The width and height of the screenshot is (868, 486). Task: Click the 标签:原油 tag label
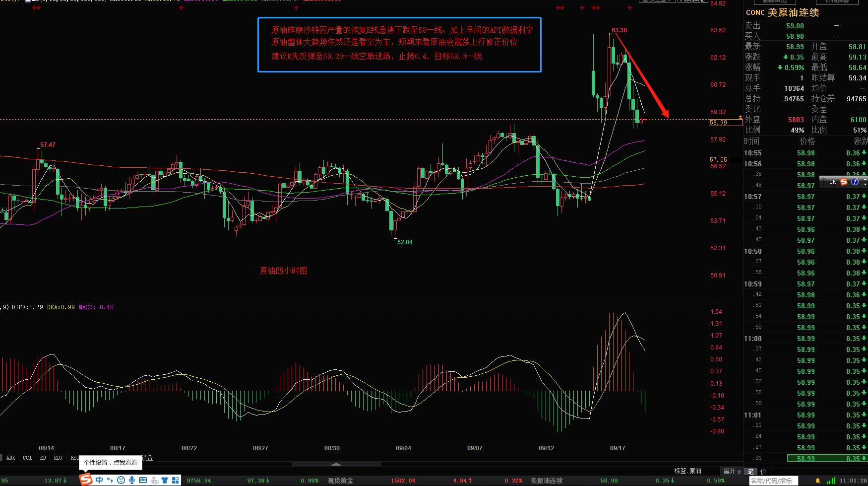687,471
